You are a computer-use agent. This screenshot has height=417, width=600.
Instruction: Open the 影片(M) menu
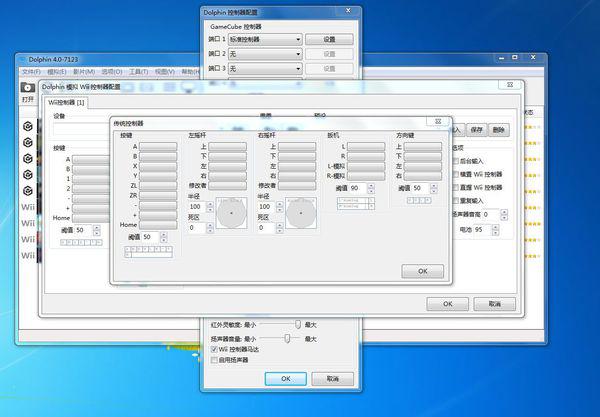(x=84, y=72)
